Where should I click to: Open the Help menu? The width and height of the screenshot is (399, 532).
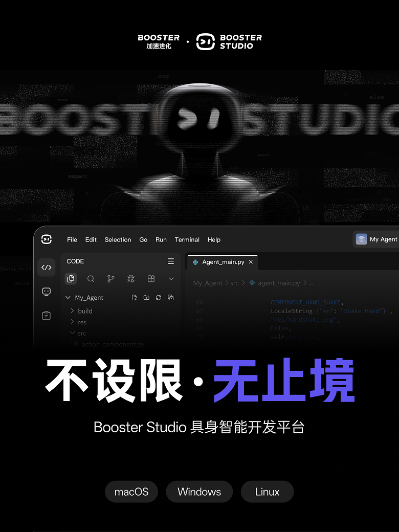[x=214, y=239]
